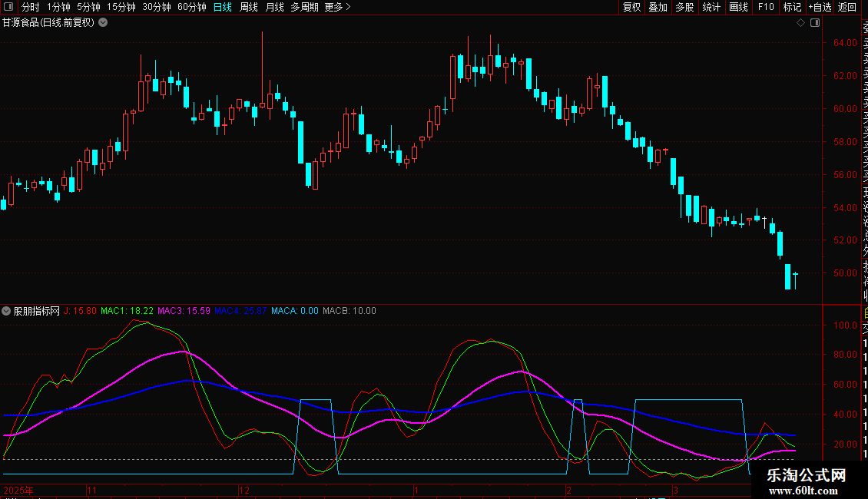The image size is (868, 499).
Task: Click the 叠加 overlay button
Action: (x=658, y=7)
